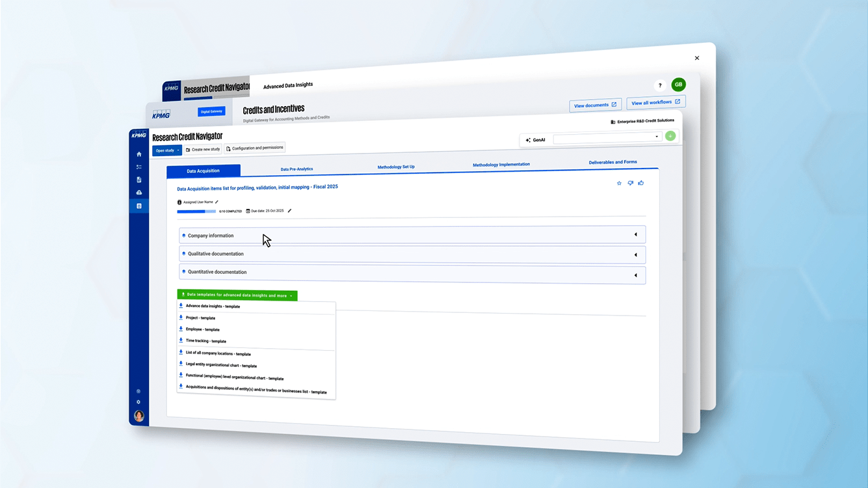Click the green arrow button next to GenAI field

click(670, 136)
